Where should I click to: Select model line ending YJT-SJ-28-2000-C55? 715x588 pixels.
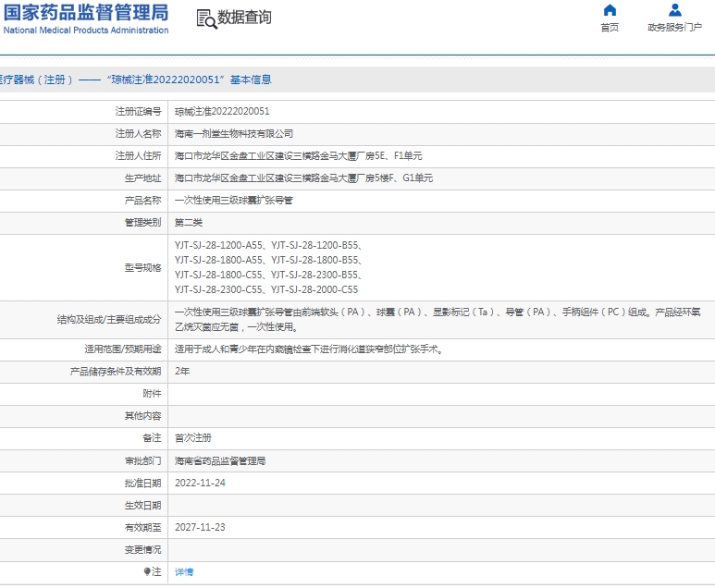coord(266,289)
